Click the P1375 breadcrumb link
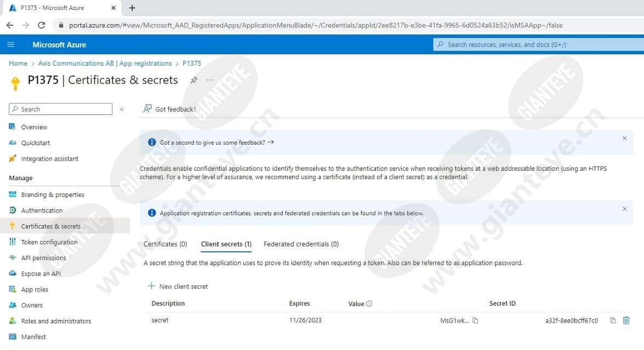Viewport: 644px width, 350px height. [192, 63]
